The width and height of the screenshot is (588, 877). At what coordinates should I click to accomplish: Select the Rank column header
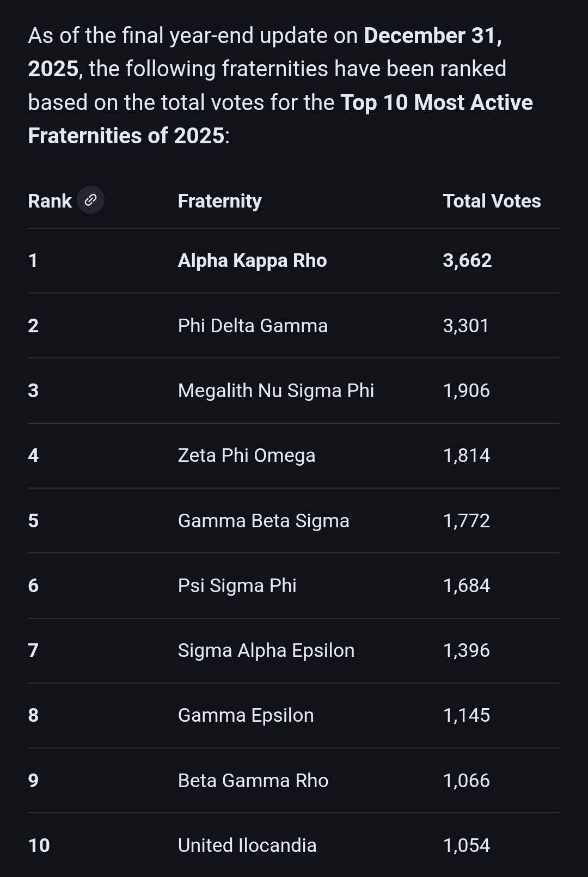(50, 201)
